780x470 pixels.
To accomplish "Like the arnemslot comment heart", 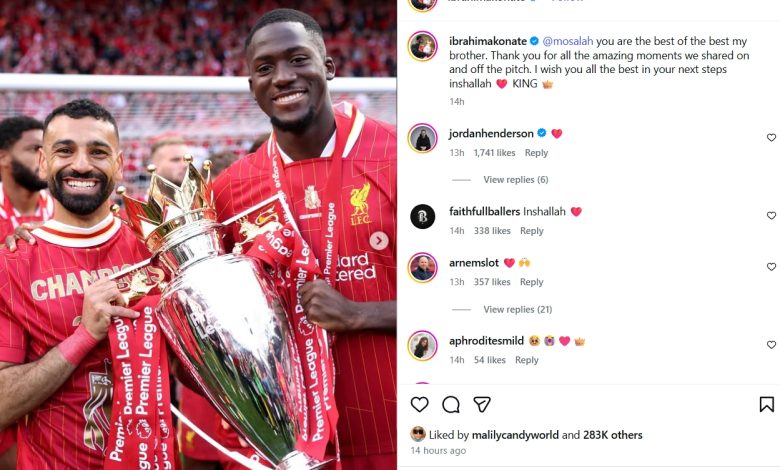I will (771, 267).
